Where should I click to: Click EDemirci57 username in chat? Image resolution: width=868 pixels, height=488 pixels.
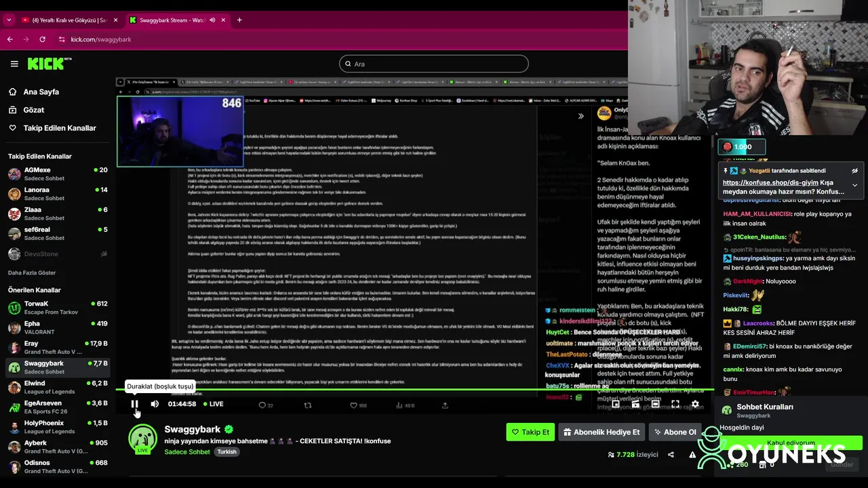749,346
